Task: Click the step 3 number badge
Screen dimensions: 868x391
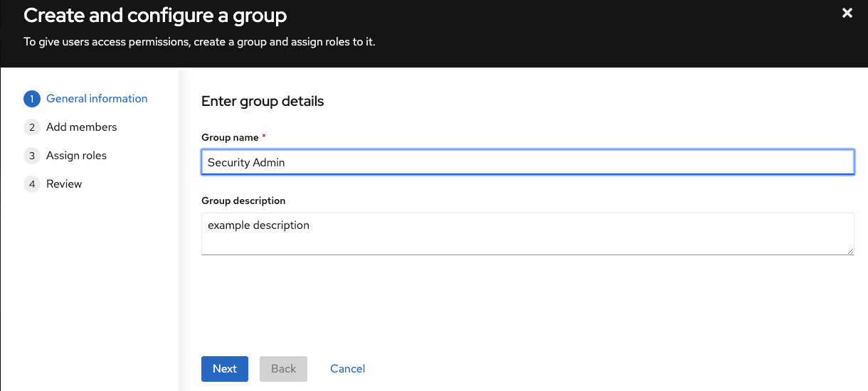Action: pos(31,156)
